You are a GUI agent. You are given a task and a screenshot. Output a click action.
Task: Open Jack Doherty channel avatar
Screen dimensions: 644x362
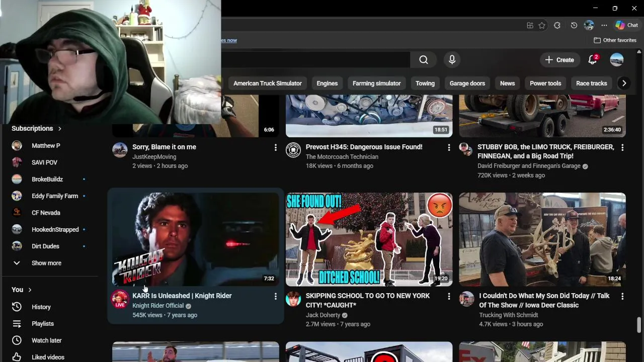pos(293,299)
